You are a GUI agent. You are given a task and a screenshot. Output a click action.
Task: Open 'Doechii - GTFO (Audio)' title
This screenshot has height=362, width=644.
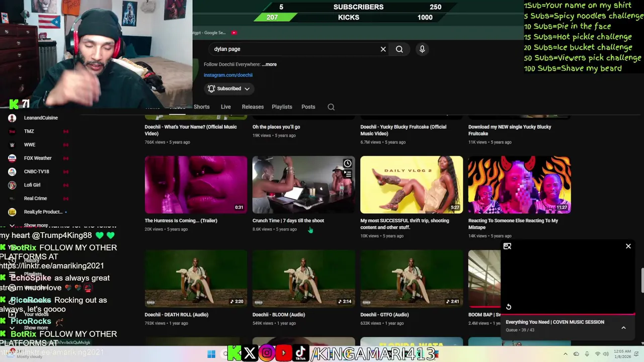pyautogui.click(x=384, y=315)
